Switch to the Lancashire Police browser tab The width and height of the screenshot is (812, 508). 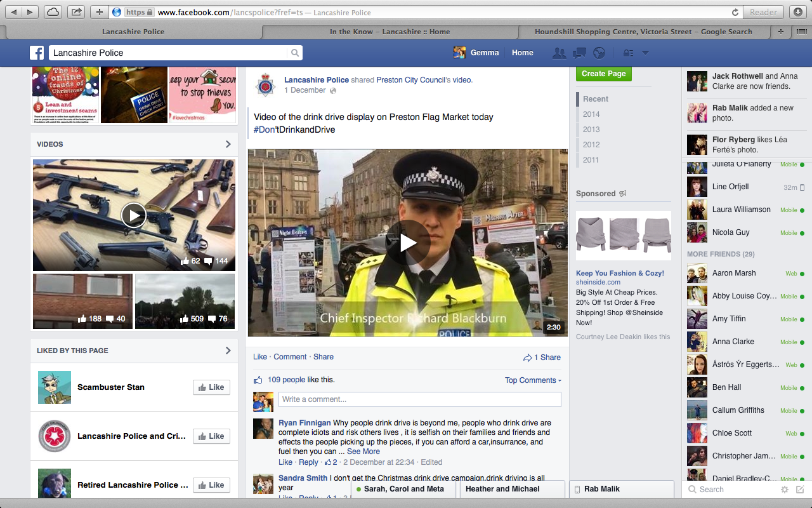tap(133, 32)
